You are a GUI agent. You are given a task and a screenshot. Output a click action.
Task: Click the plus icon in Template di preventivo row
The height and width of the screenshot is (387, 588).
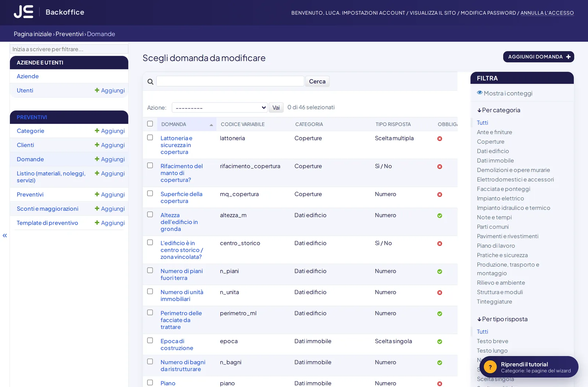click(x=97, y=222)
